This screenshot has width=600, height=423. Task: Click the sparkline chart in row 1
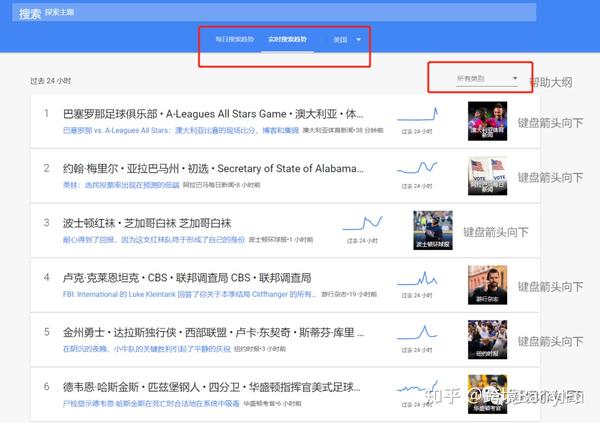click(x=417, y=114)
